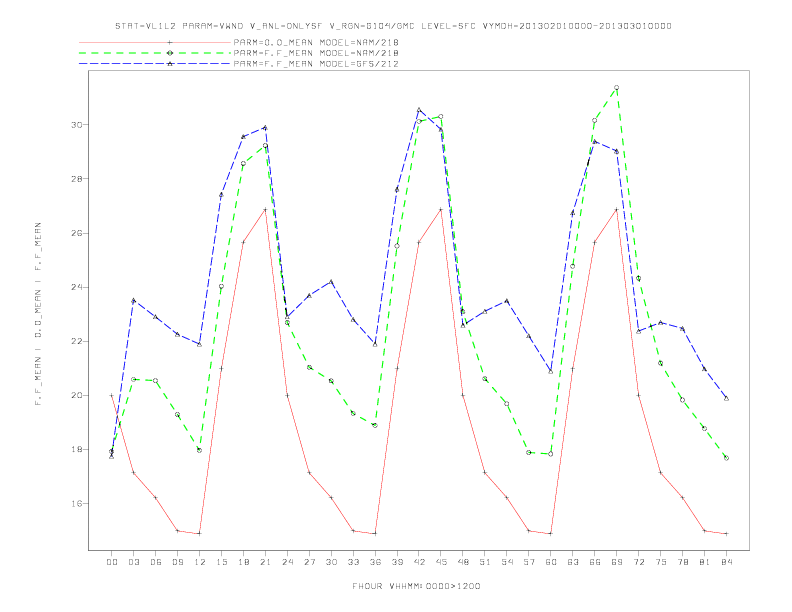
Task: Click x-axis tick label 63
Action: click(x=573, y=562)
